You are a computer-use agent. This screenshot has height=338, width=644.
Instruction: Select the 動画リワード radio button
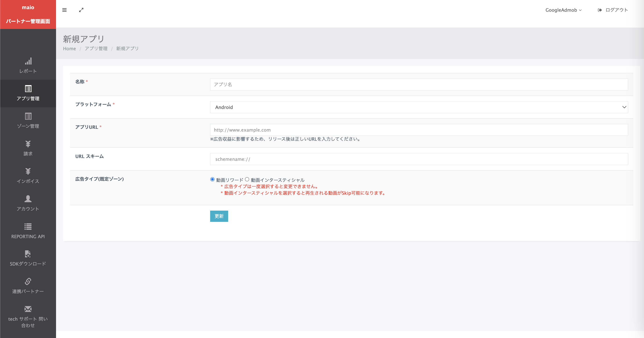(x=212, y=179)
